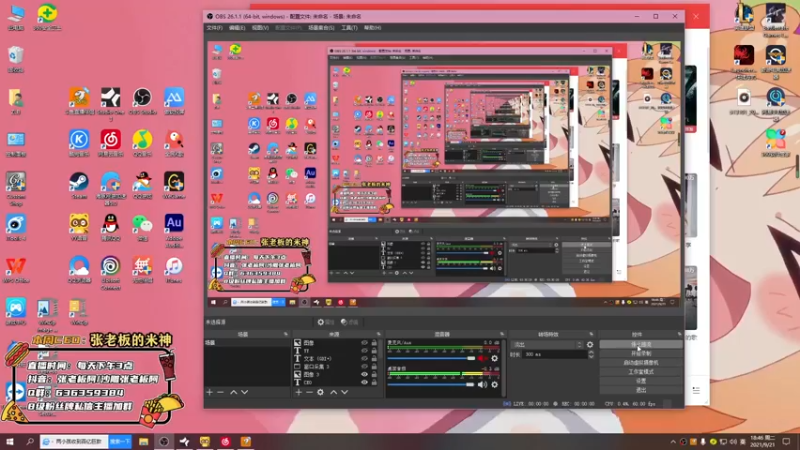Pop out the 转场特效 dock
800x450 pixels.
point(591,334)
